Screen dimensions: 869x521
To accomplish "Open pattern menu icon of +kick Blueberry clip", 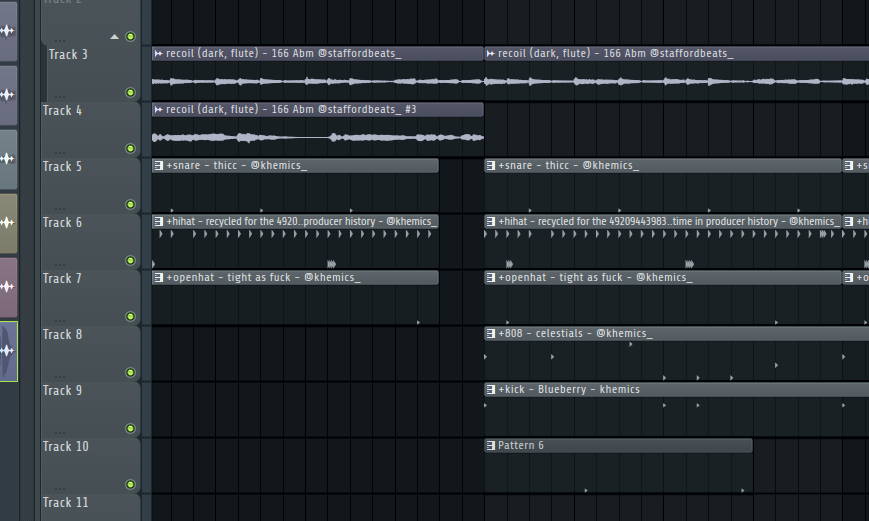I will [490, 389].
